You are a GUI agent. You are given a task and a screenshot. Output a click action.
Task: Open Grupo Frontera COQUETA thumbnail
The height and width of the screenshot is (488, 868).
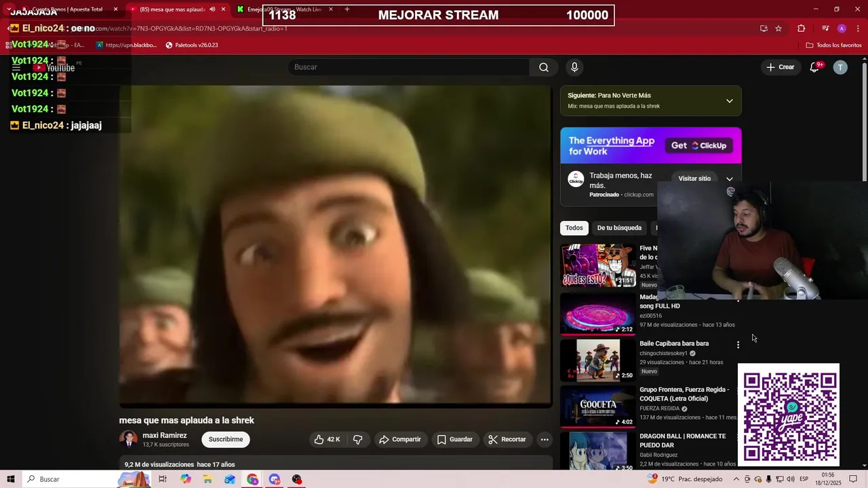597,407
